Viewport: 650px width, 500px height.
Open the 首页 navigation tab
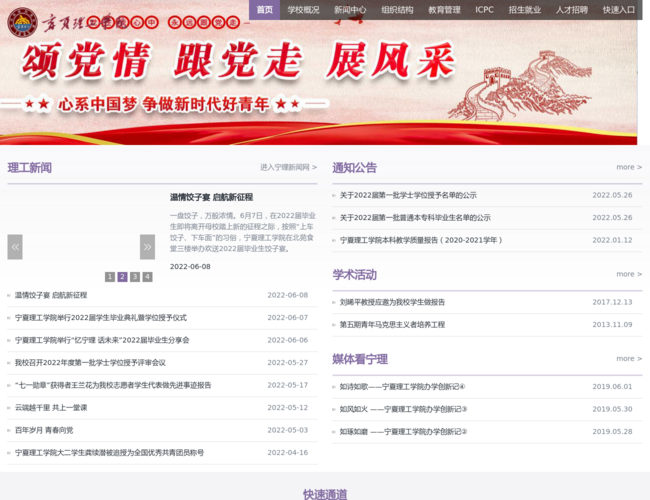(x=264, y=10)
